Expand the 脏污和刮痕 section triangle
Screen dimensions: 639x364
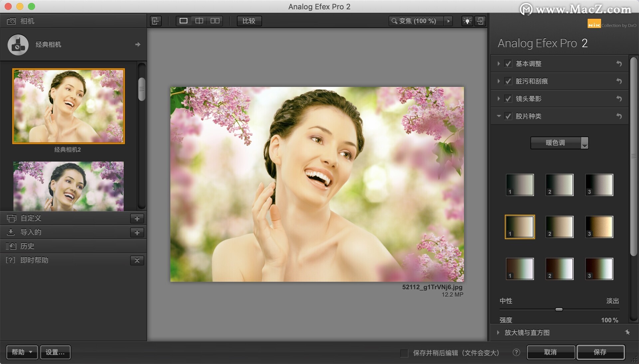tap(498, 81)
